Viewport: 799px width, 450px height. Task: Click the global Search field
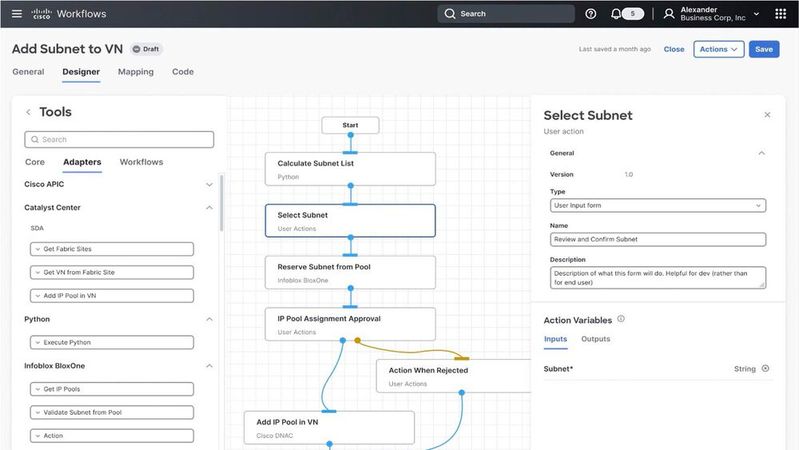pyautogui.click(x=506, y=14)
